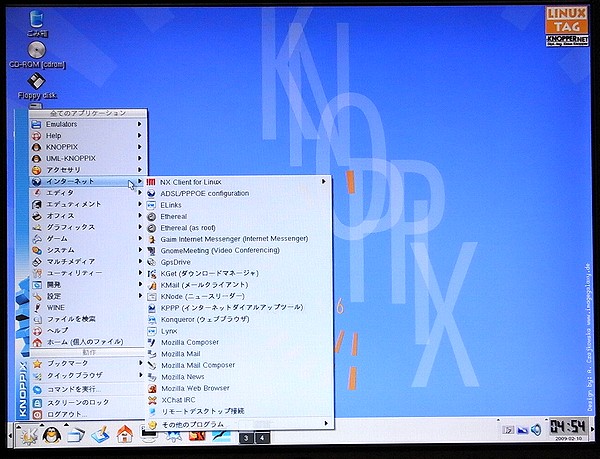Image resolution: width=600 pixels, height=459 pixels.
Task: Select ログアウト... in the menu
Action: (x=88, y=414)
